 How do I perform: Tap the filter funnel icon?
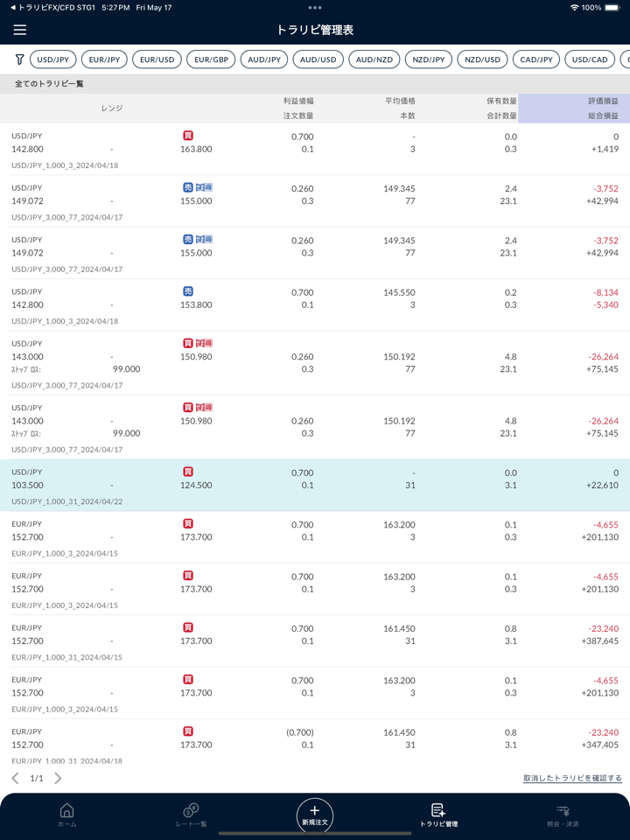point(19,59)
